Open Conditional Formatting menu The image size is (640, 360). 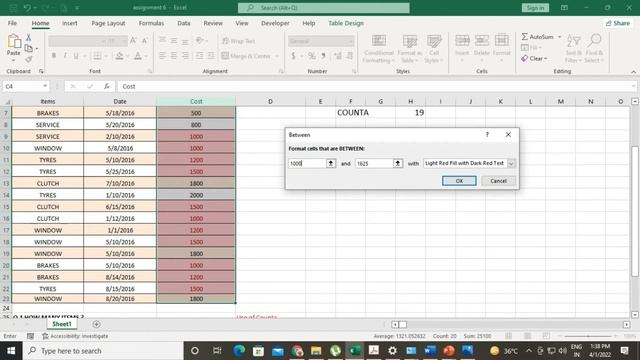pos(379,49)
